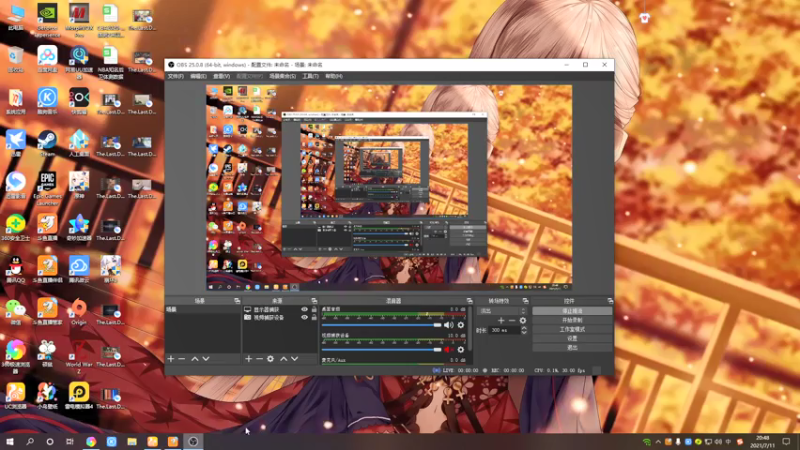Open 酷狗音乐 blue K desktop icon

tap(47, 101)
